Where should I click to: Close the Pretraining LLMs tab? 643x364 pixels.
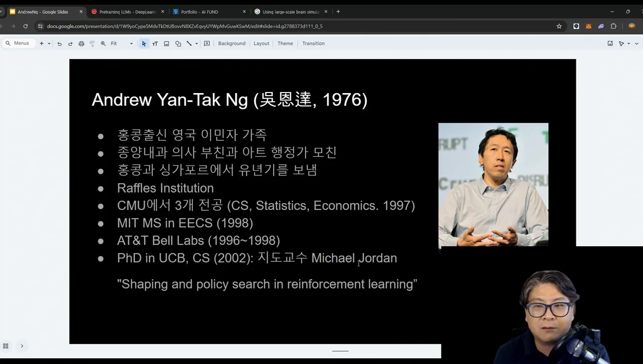pos(163,12)
